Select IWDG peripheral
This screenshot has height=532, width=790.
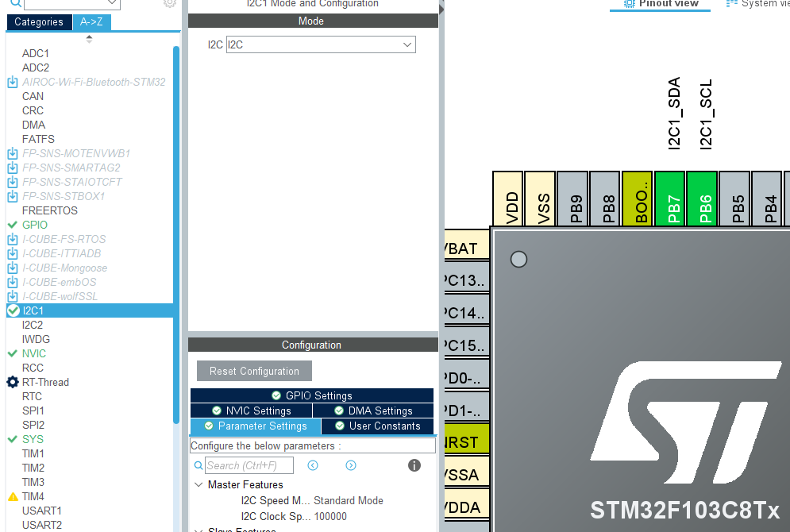(x=36, y=339)
